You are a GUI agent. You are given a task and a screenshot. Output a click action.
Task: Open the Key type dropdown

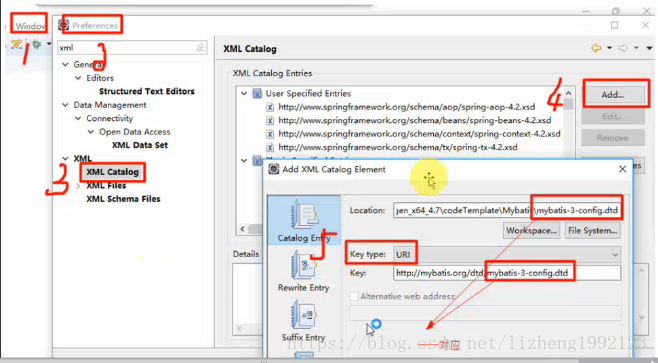click(507, 254)
